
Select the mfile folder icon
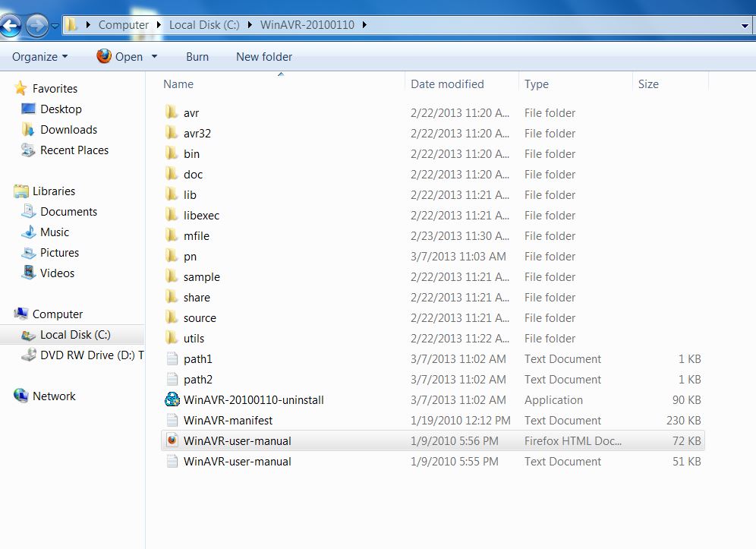171,235
